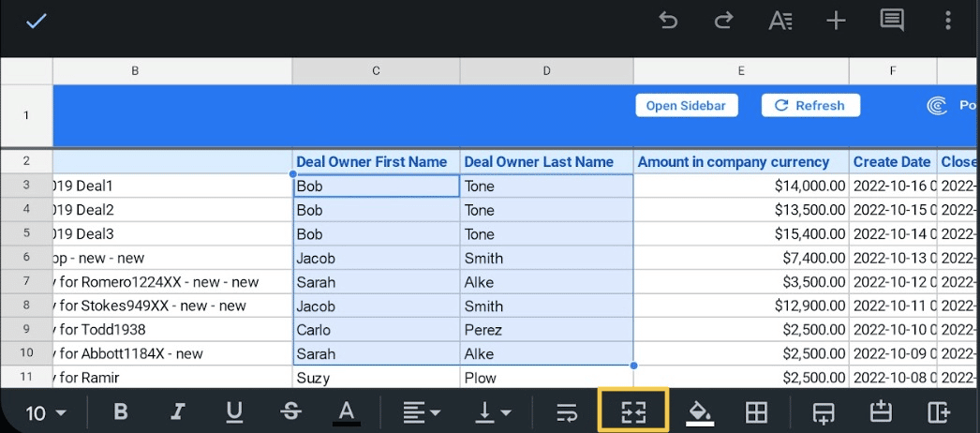Toggle strikethrough formatting
980x433 pixels.
[290, 412]
